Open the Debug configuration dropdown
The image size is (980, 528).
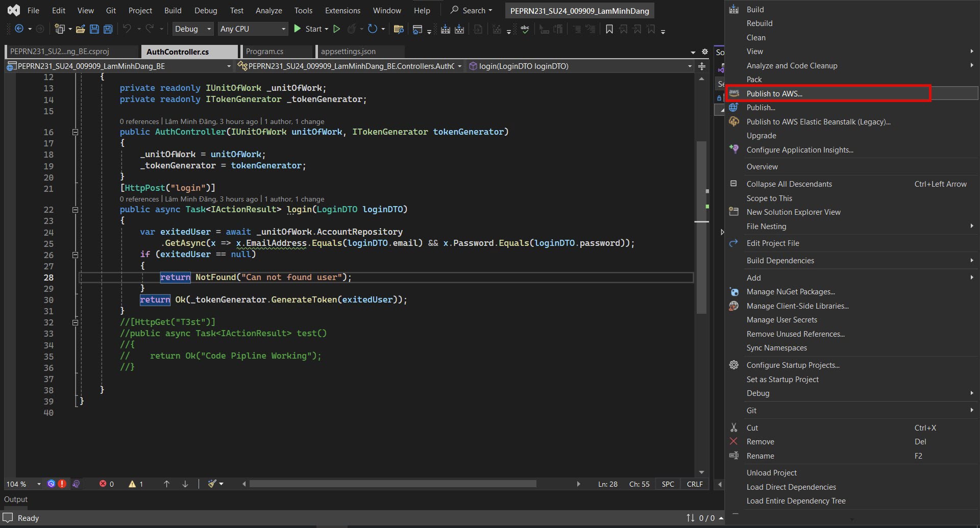click(193, 29)
